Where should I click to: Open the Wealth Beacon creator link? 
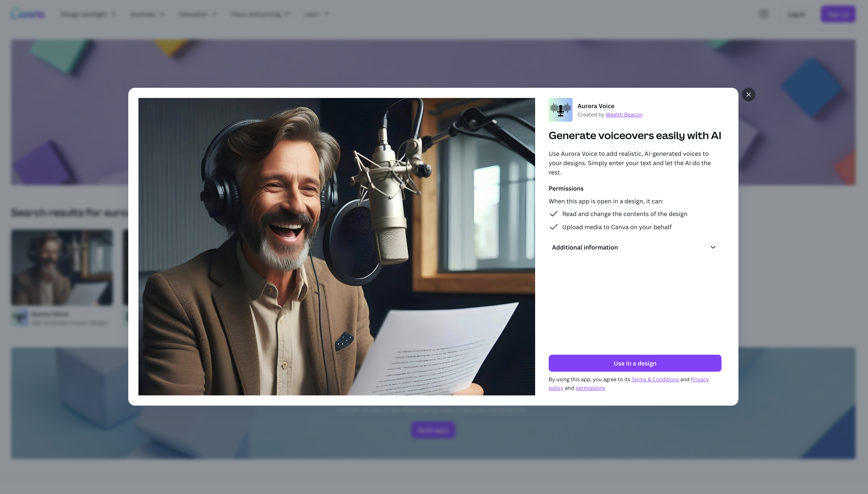point(624,115)
